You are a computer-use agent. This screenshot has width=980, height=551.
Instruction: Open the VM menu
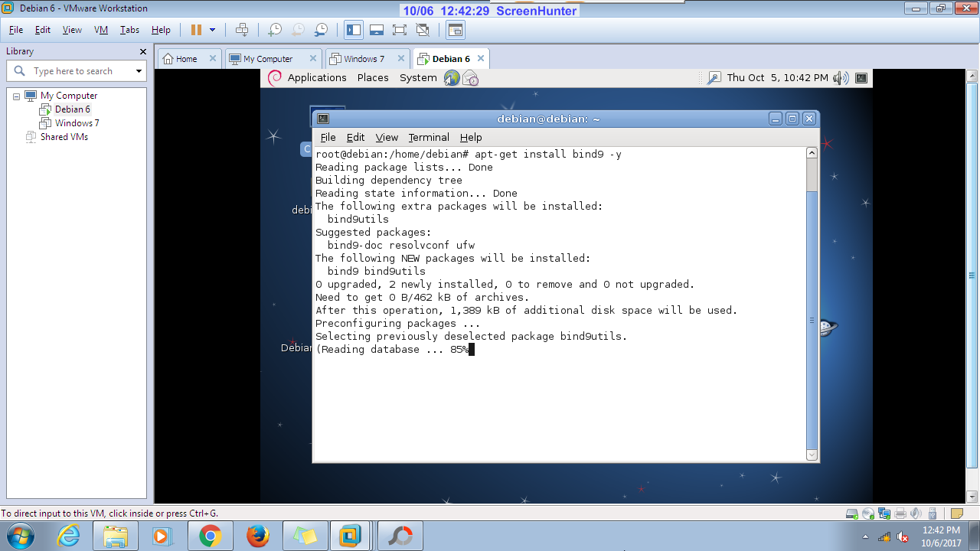coord(101,30)
